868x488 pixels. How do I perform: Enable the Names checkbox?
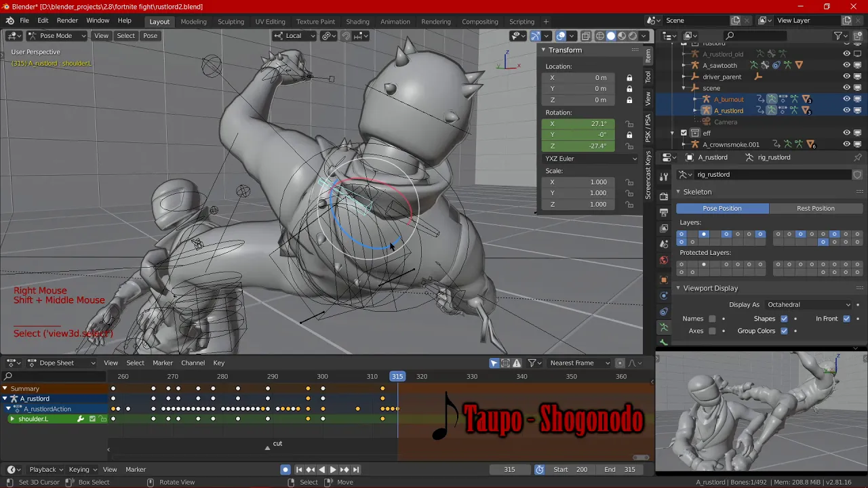point(712,319)
